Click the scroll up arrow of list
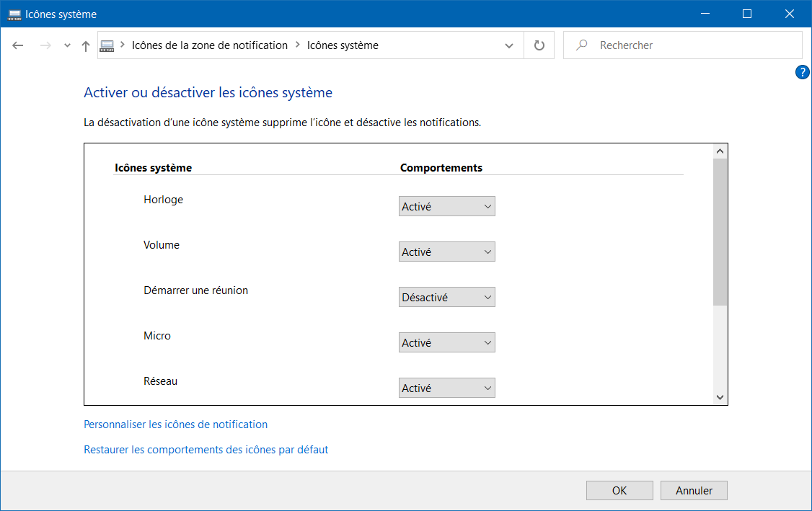812x511 pixels. coord(720,151)
